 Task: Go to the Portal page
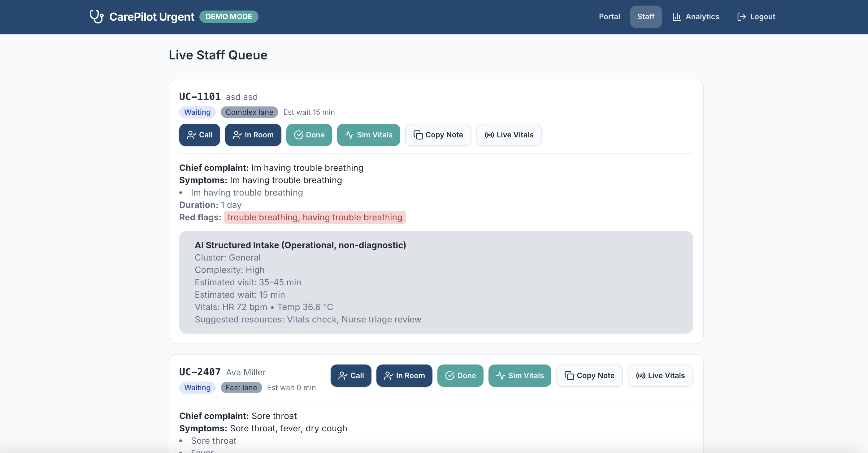click(609, 16)
